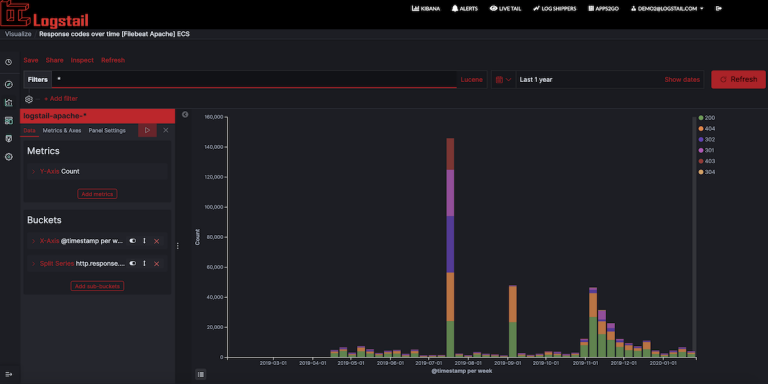
Task: Open the demo2@logstail.com account dropdown
Action: pyautogui.click(x=667, y=8)
